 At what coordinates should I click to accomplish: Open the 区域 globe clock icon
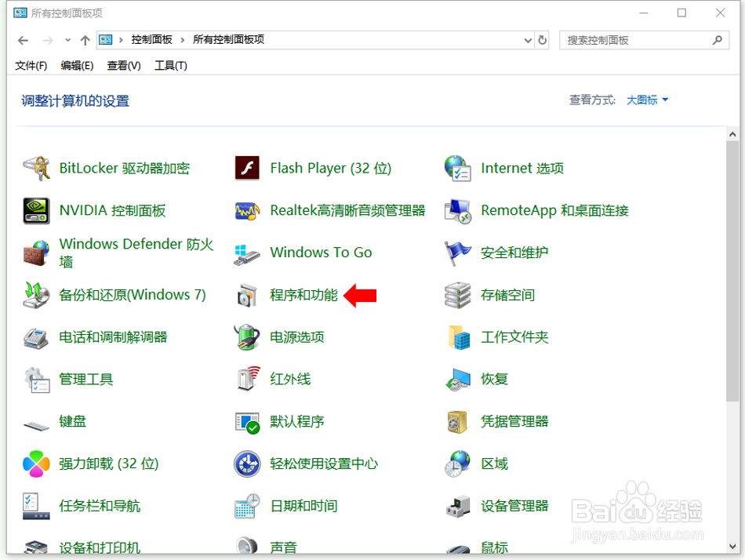pos(457,464)
